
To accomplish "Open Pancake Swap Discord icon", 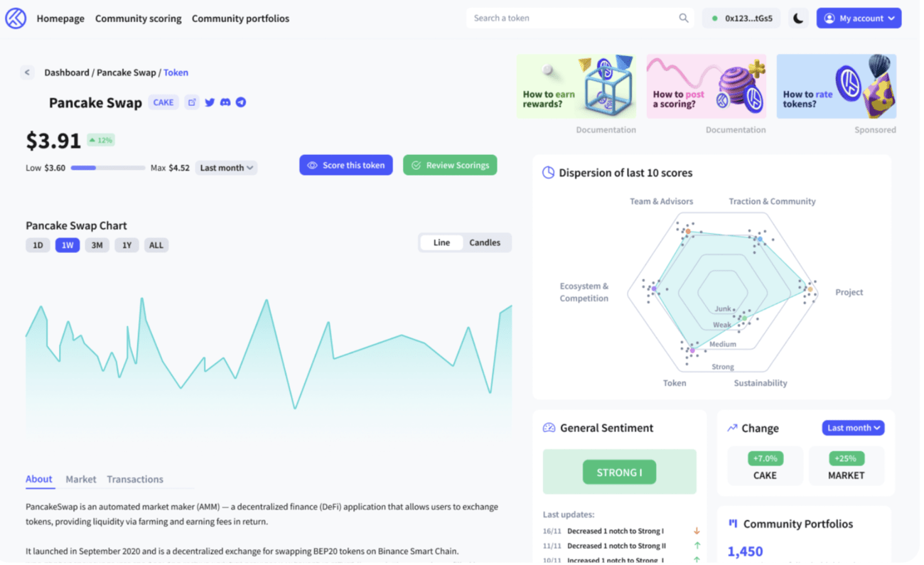I will point(225,102).
